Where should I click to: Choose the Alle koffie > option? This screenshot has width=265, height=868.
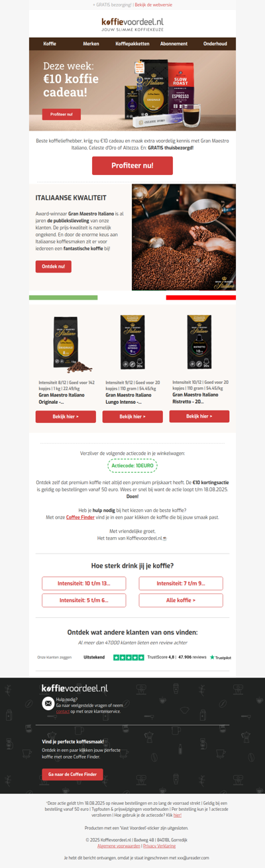click(181, 600)
